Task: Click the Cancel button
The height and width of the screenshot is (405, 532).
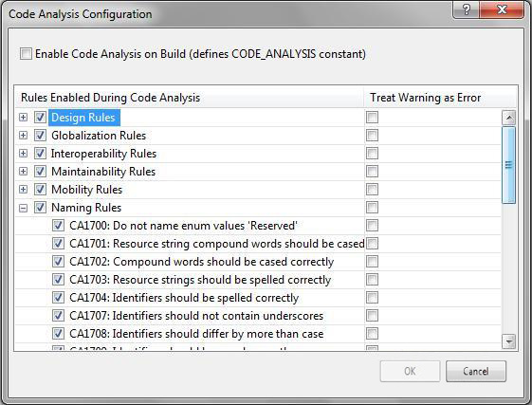Action: coord(476,371)
